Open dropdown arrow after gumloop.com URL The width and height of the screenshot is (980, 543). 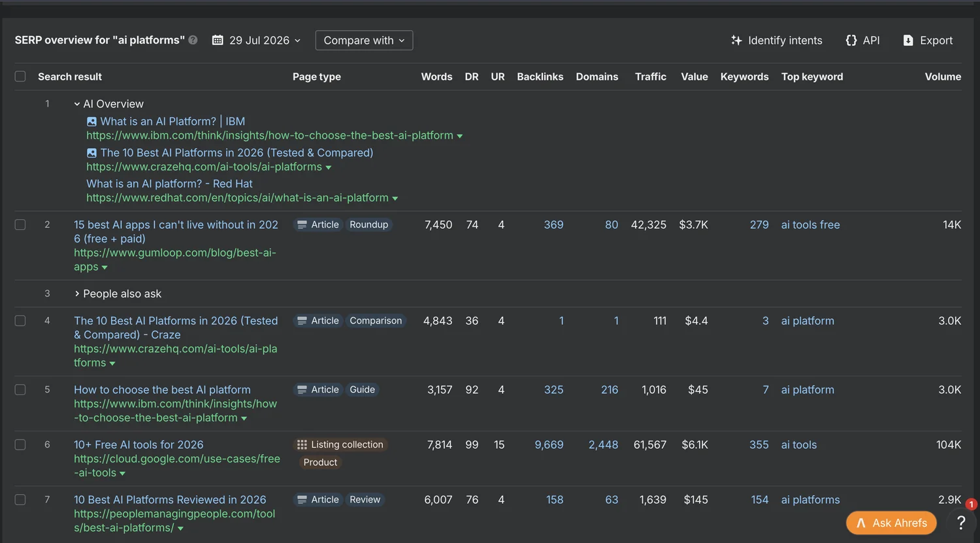[105, 267]
